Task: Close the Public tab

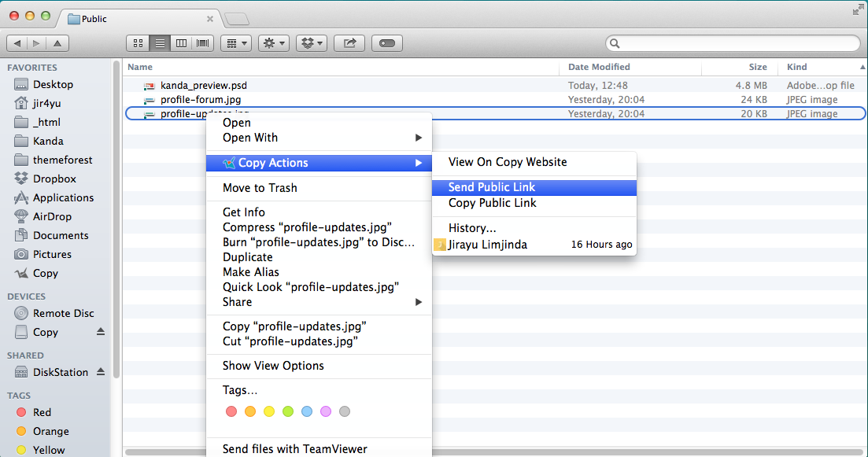Action: click(210, 19)
